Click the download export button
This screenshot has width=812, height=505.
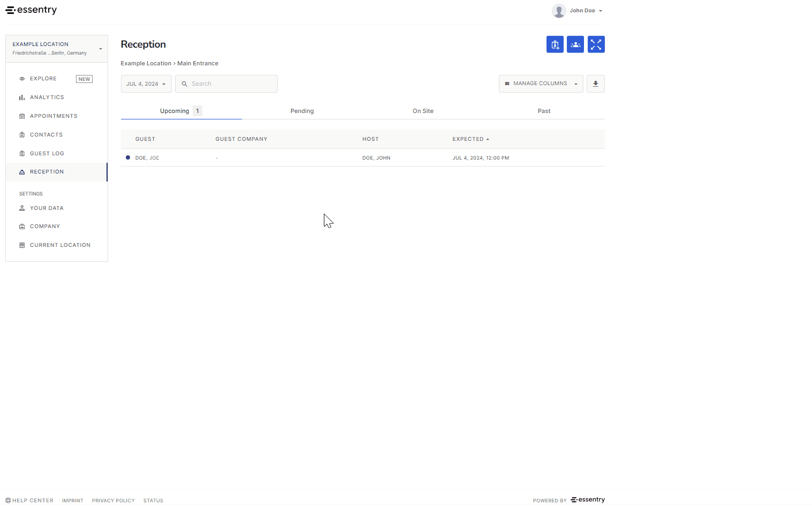[596, 84]
